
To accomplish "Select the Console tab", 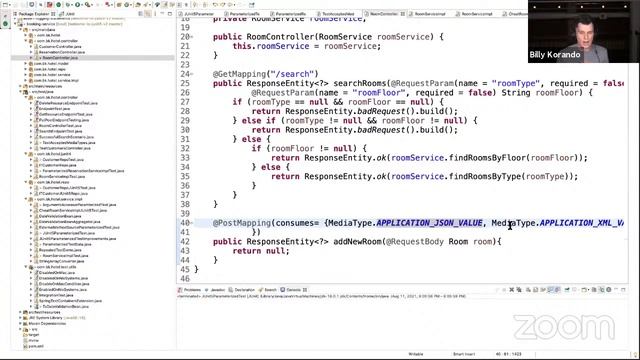I will 293,290.
